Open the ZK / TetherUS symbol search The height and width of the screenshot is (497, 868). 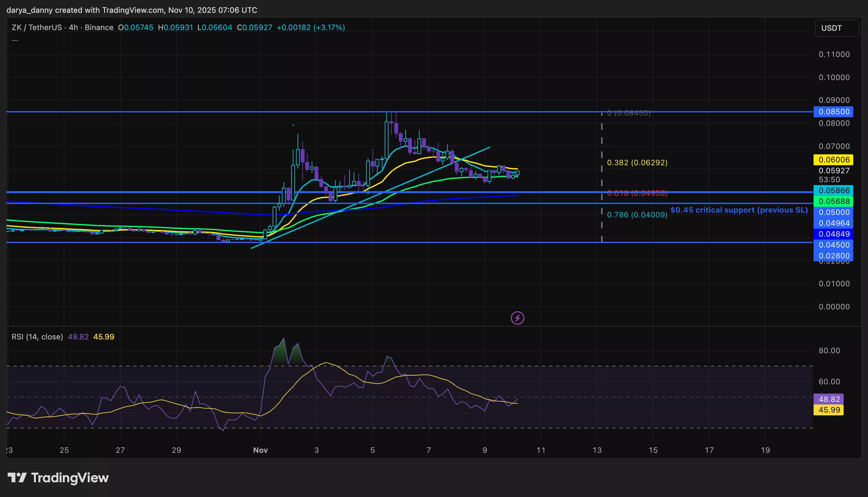tap(37, 27)
